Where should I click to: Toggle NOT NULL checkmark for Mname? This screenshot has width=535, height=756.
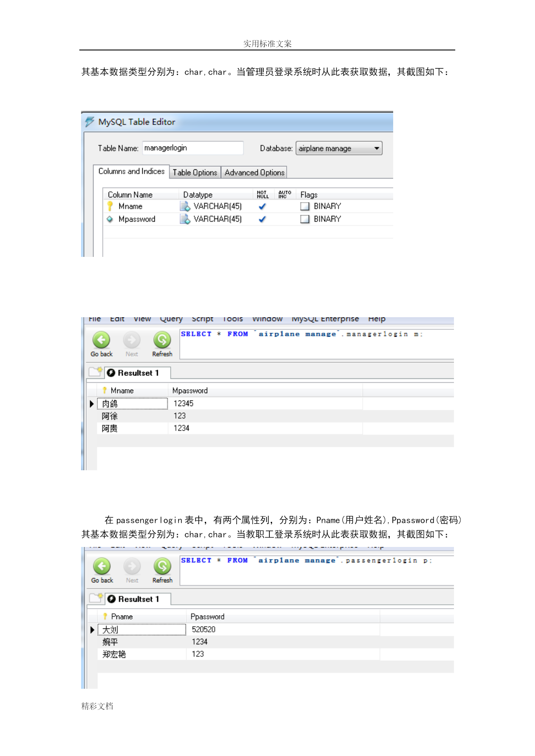[x=262, y=206]
